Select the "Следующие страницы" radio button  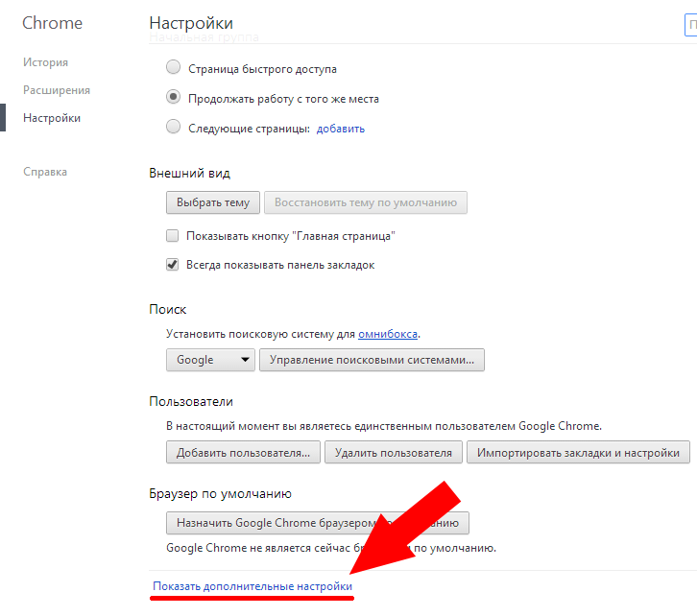173,127
